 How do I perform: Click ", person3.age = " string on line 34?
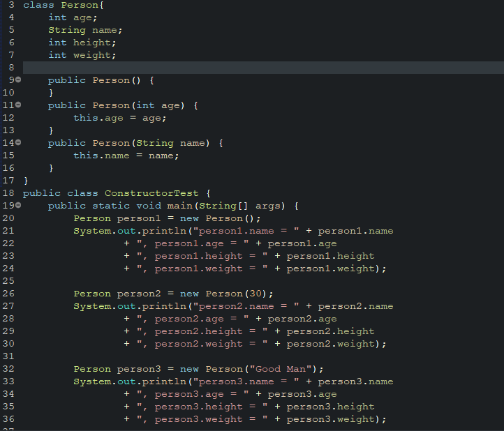coord(193,394)
